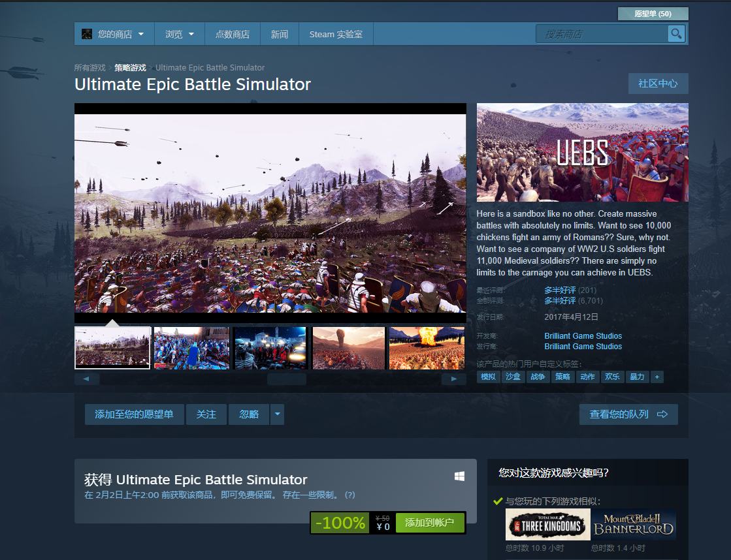This screenshot has height=560, width=731.
Task: Click the 总时数 1.4 小时 text
Action: (x=618, y=548)
